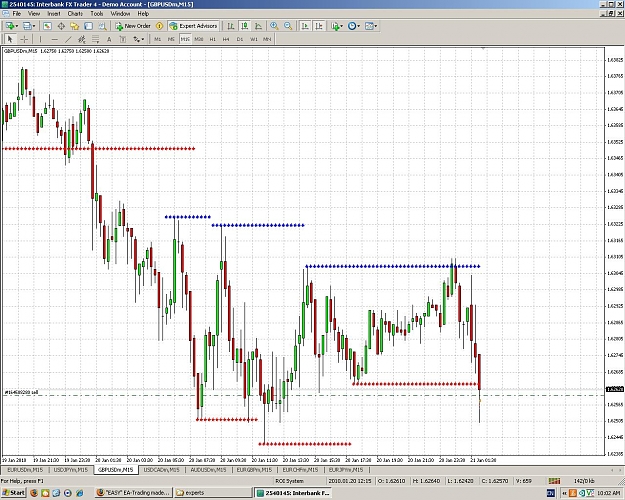Select the Trendline tool
Image resolution: width=625 pixels, height=500 pixels.
[68, 39]
